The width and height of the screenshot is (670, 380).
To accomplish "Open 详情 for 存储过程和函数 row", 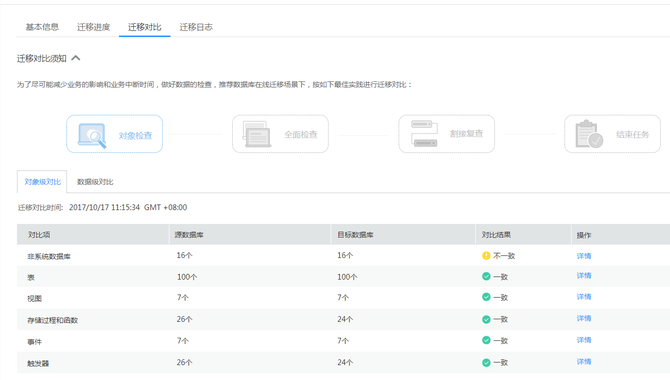I will (584, 318).
